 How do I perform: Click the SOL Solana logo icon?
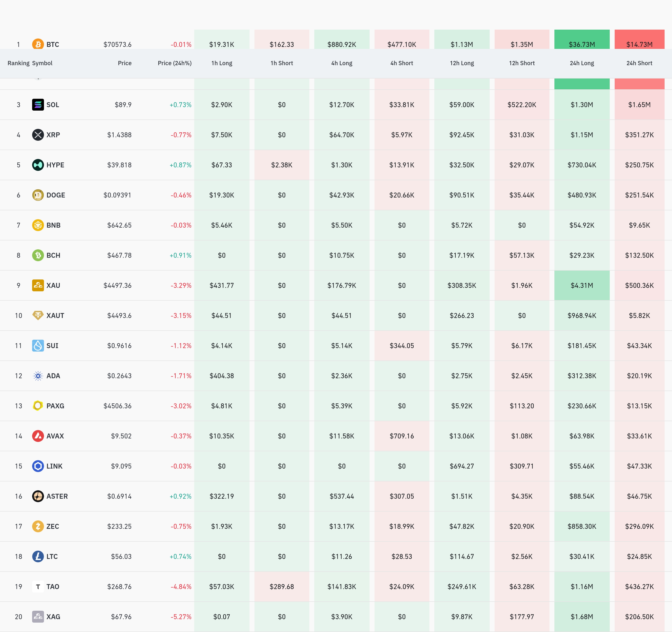38,105
